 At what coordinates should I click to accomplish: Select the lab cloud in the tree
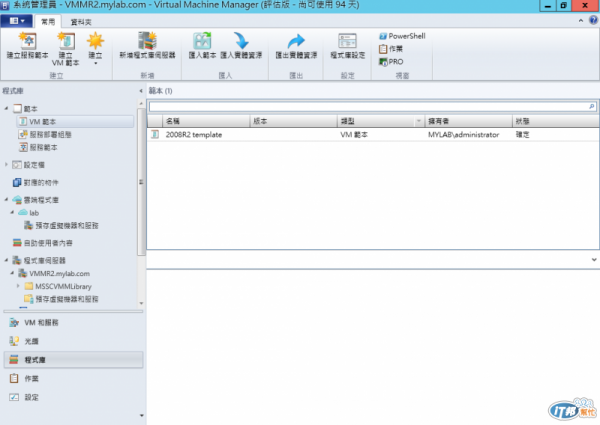29,213
